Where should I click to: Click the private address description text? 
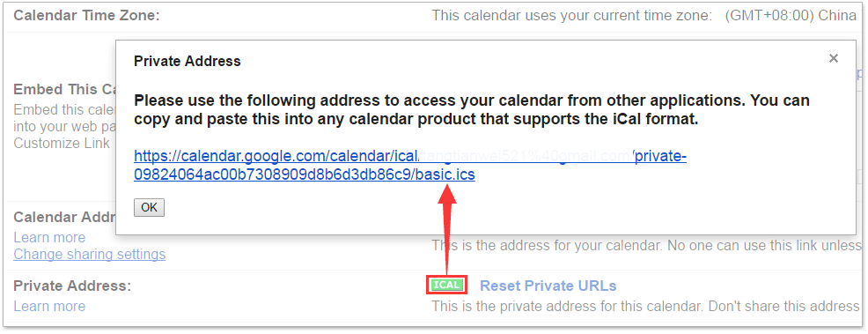[x=645, y=307]
